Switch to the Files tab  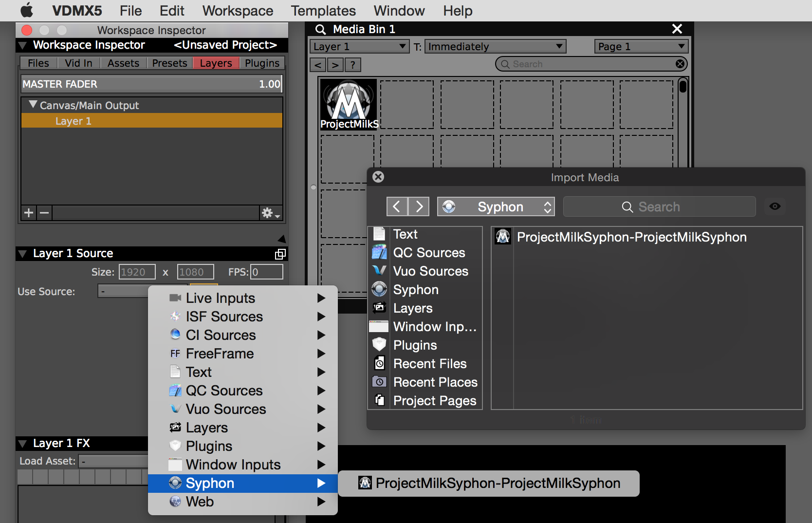pos(38,63)
